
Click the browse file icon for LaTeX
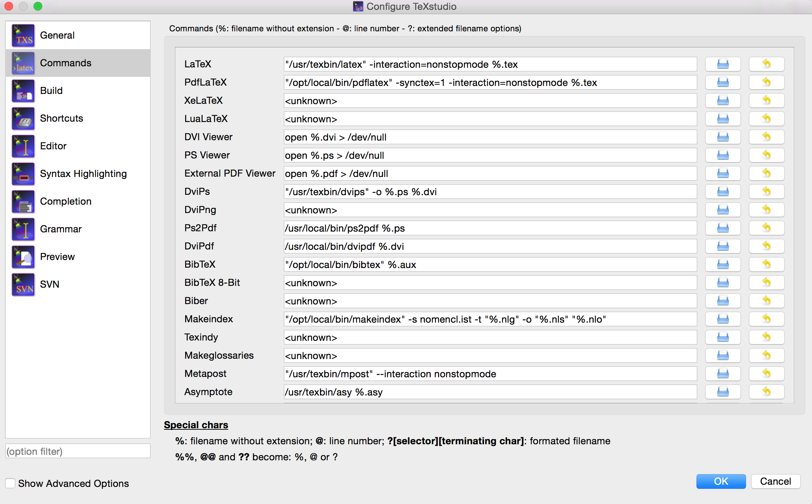tap(723, 64)
